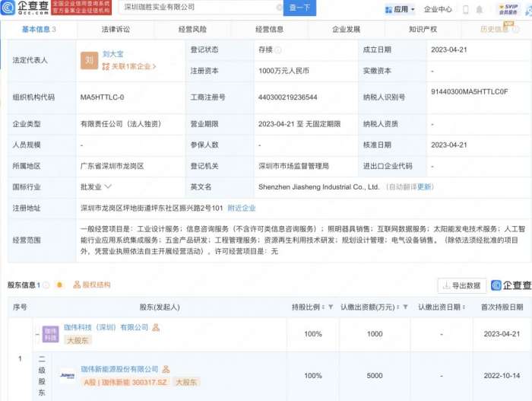Click 广东省深圳市龙岗区 region text
The width and height of the screenshot is (532, 401).
pyautogui.click(x=112, y=166)
